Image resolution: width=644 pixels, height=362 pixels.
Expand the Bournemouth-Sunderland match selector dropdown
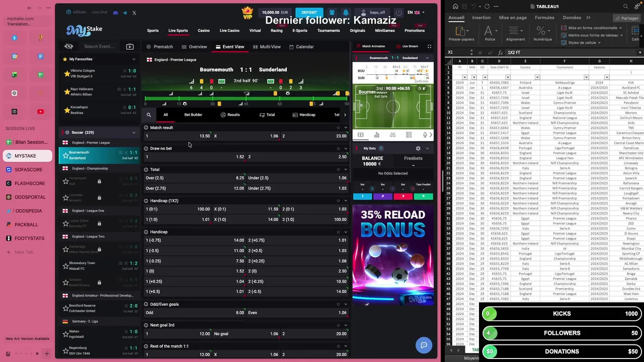[427, 58]
